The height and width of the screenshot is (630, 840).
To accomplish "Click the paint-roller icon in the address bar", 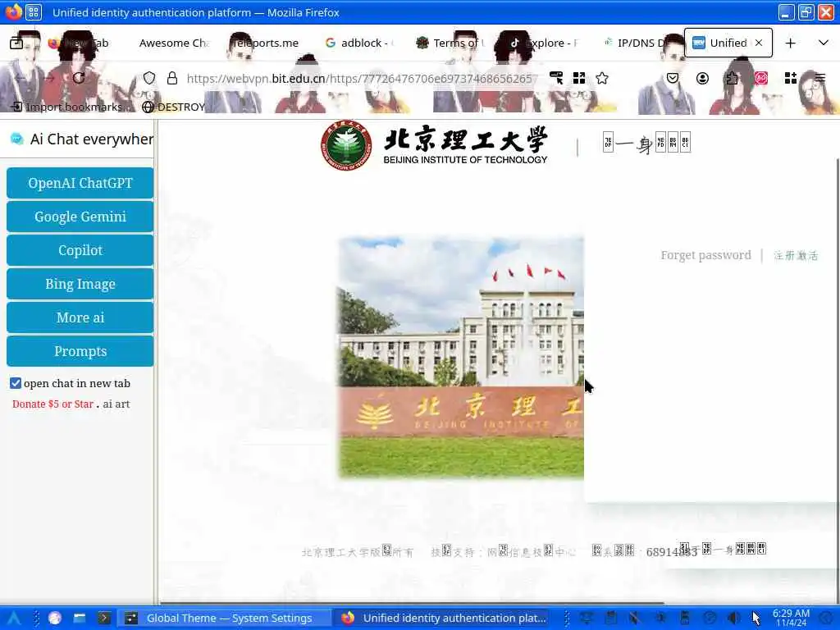I will pyautogui.click(x=556, y=78).
